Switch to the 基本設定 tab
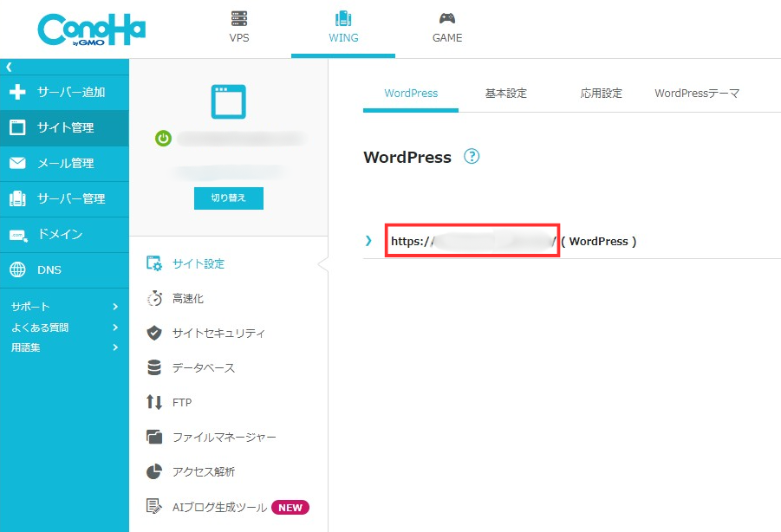Screen dimensions: 781x532 (x=506, y=93)
